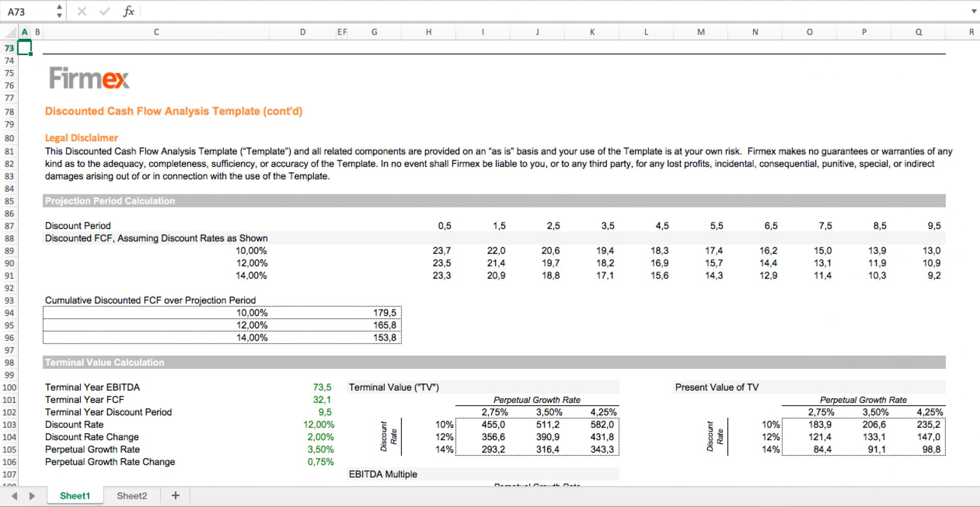Click the present value 133,1
980x507 pixels.
[874, 437]
